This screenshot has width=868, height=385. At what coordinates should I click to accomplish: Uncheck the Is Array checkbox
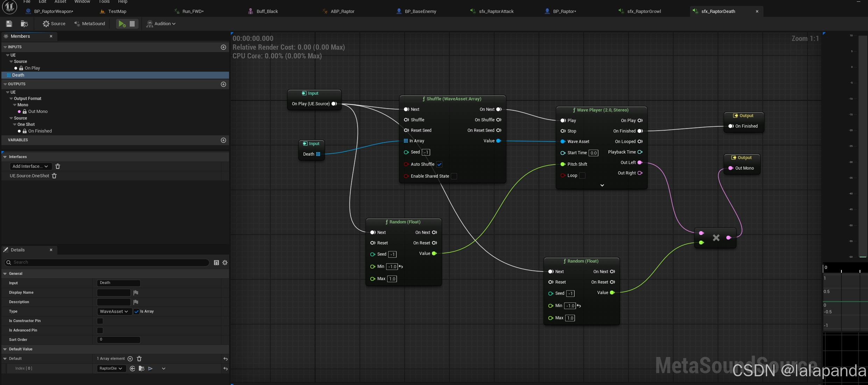click(x=136, y=312)
